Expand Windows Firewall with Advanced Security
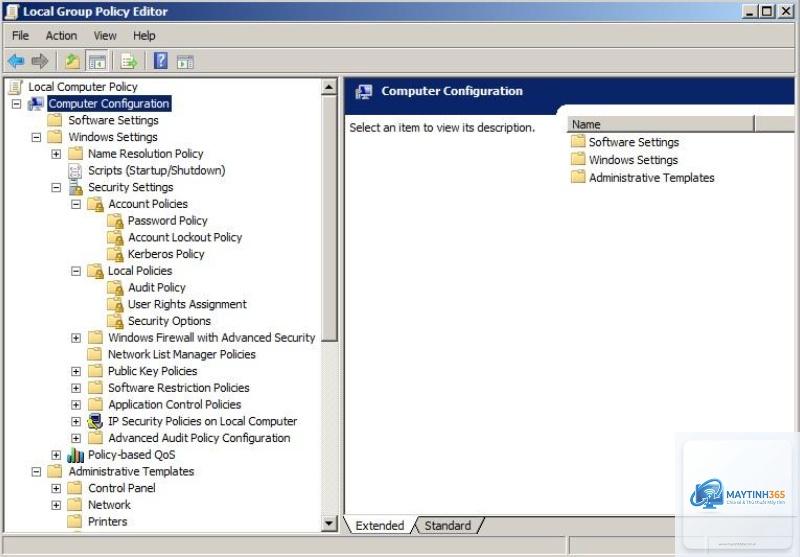Viewport: 800px width, 557px height. coord(76,338)
